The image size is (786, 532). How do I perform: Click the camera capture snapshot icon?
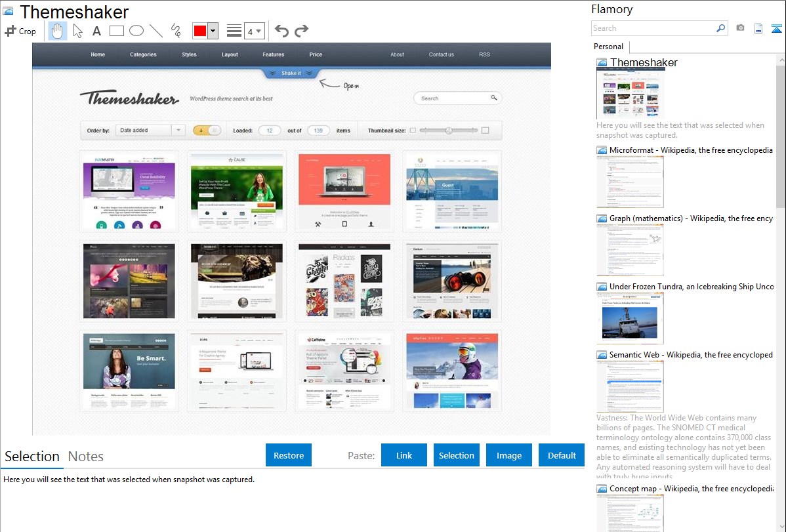click(x=740, y=28)
